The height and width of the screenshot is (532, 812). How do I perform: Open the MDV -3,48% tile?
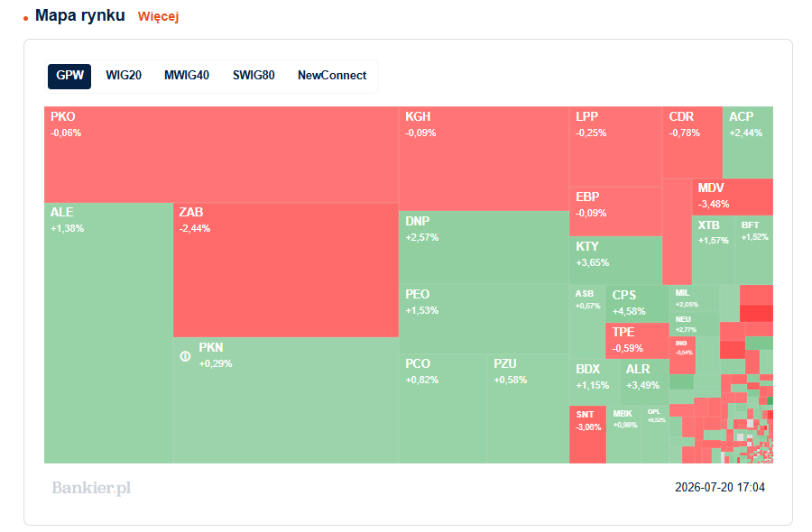pos(733,197)
